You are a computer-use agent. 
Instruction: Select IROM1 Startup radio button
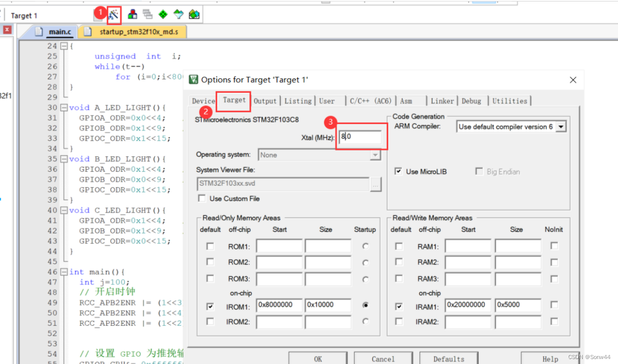[366, 305]
